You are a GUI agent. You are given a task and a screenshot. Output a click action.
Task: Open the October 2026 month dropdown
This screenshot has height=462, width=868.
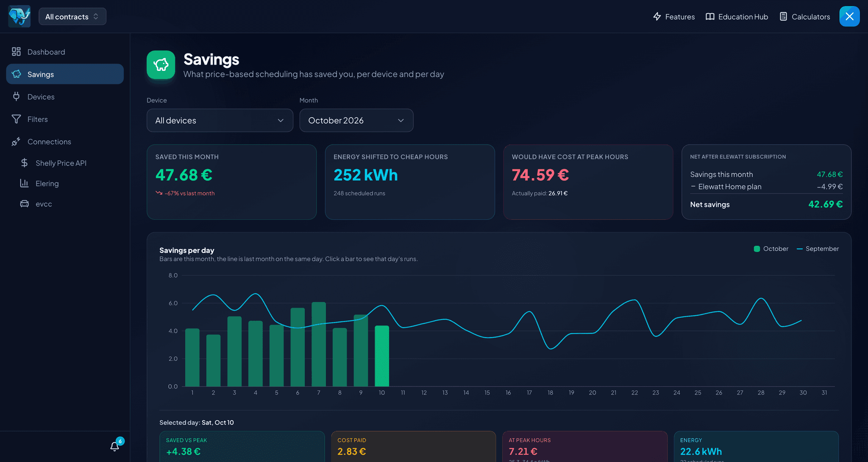(x=356, y=120)
